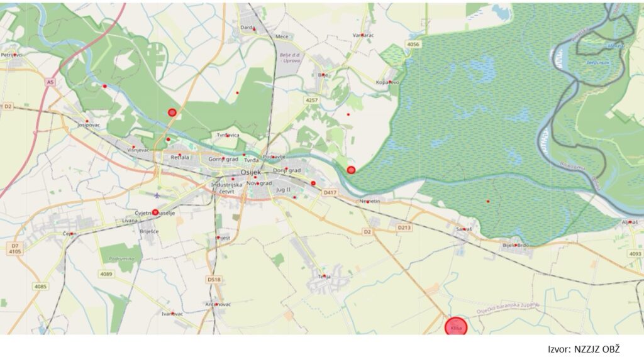Select the Tenja village marker
644x362 pixels.
324,276
